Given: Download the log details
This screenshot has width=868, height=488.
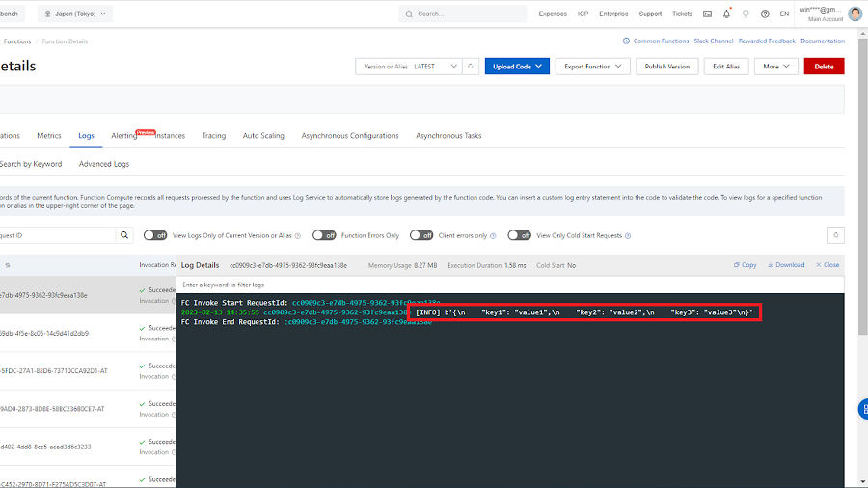Looking at the screenshot, I should tap(786, 265).
